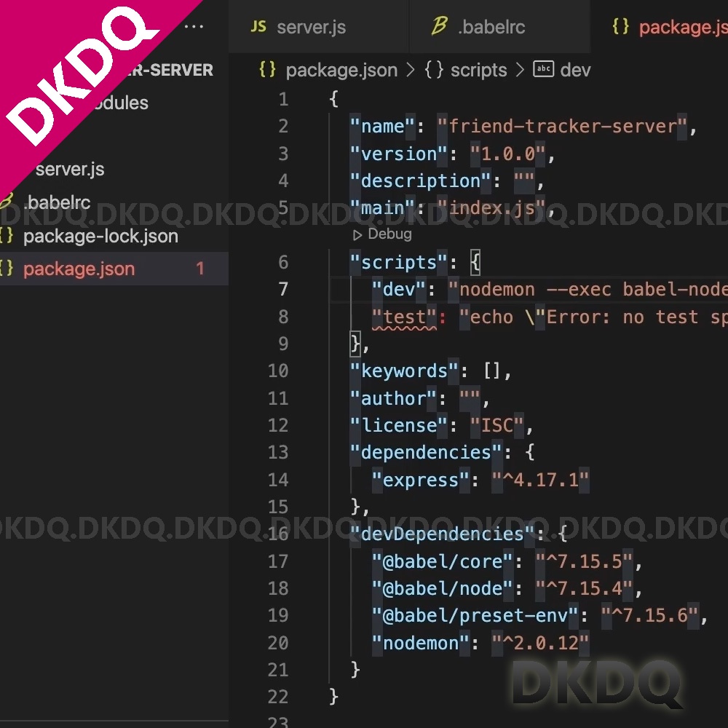Viewport: 728px width, 728px height.
Task: Click the "express" dependency key
Action: [421, 480]
